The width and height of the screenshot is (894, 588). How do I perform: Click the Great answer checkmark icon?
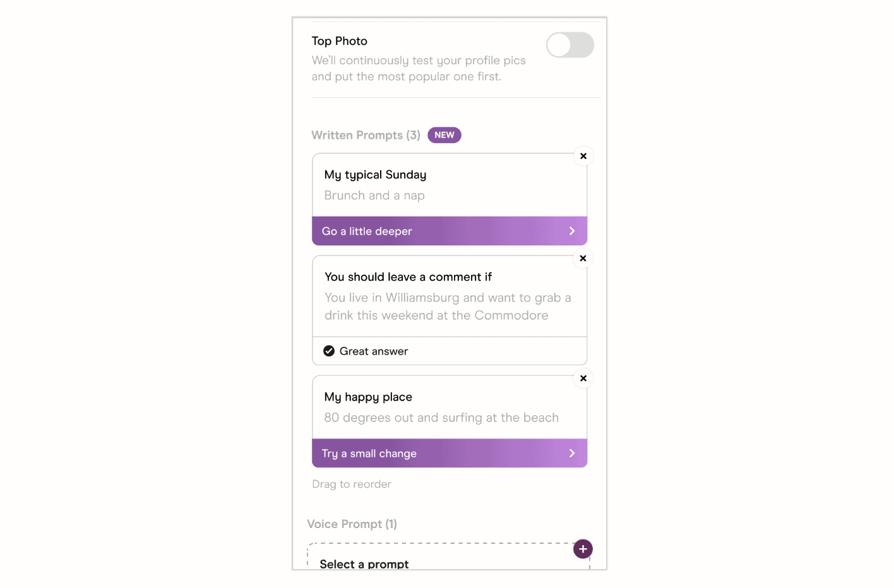pos(329,351)
